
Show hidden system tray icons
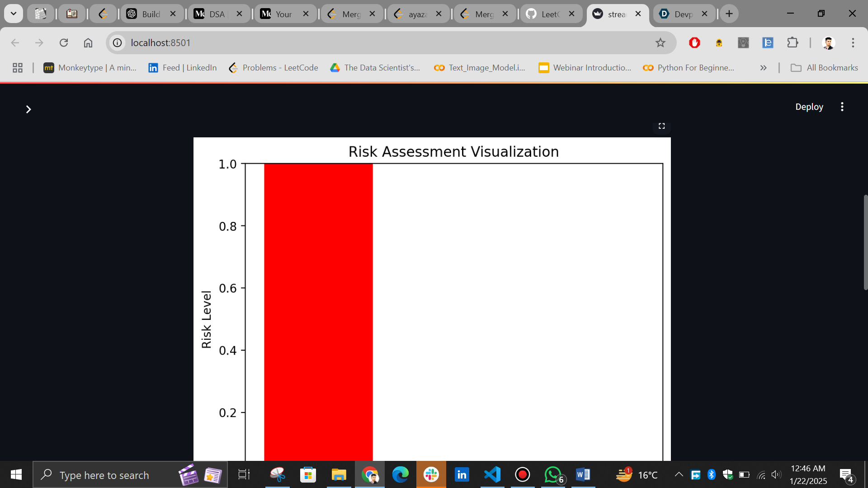point(679,474)
